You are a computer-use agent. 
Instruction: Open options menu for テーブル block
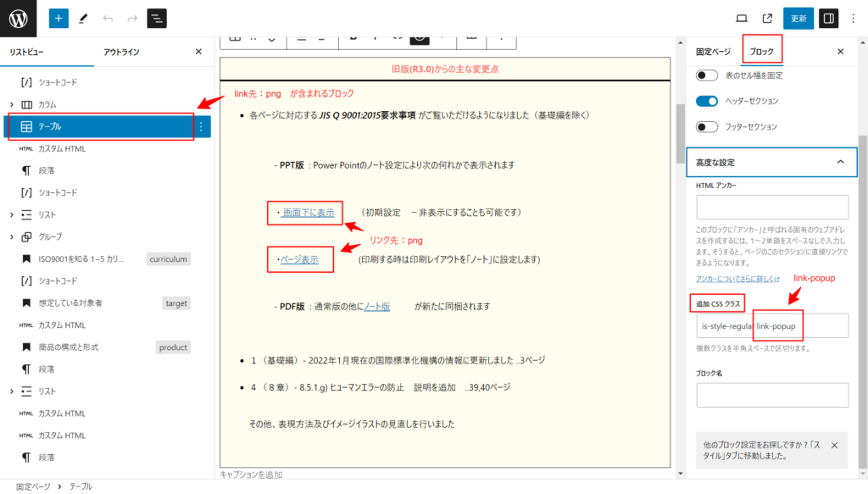[201, 126]
